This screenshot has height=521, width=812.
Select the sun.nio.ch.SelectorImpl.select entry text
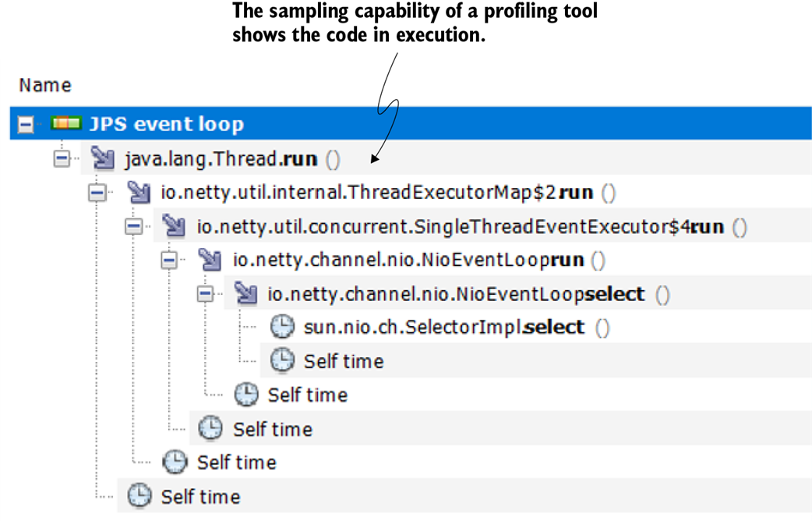pos(443,327)
